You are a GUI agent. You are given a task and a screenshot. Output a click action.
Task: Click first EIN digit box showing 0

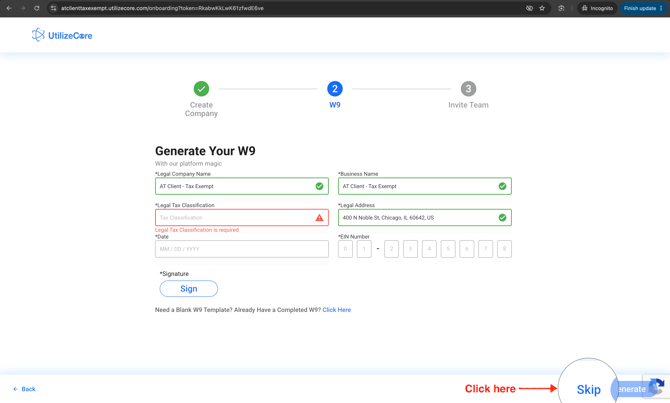click(345, 249)
